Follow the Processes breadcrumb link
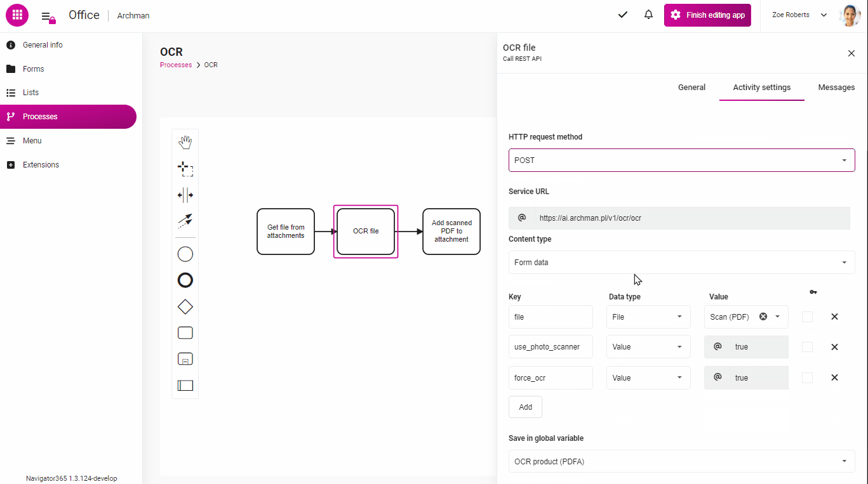The image size is (868, 484). coord(176,65)
